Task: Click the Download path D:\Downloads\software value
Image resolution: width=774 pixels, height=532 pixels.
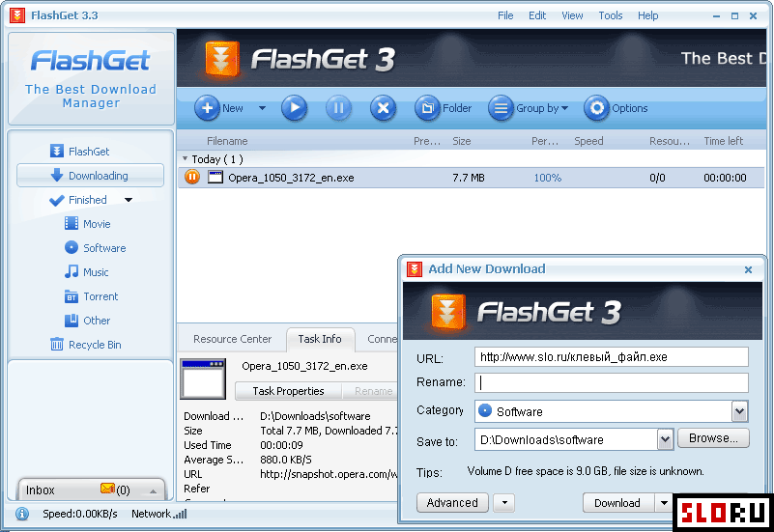Action: (x=315, y=416)
